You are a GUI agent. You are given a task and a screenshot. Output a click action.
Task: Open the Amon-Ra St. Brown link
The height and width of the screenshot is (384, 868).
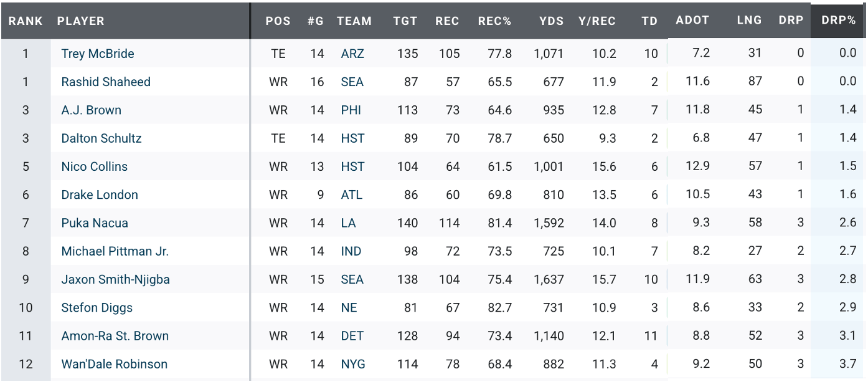click(x=115, y=336)
